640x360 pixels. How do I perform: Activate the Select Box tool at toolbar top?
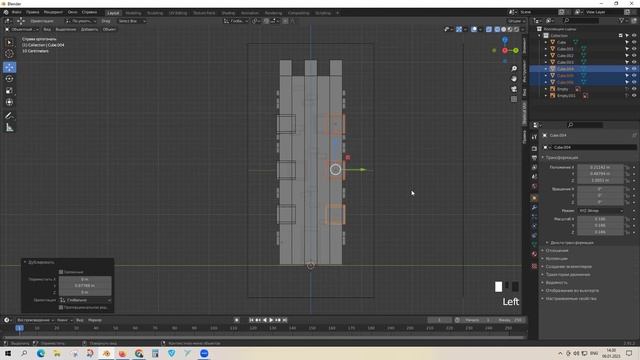9,42
